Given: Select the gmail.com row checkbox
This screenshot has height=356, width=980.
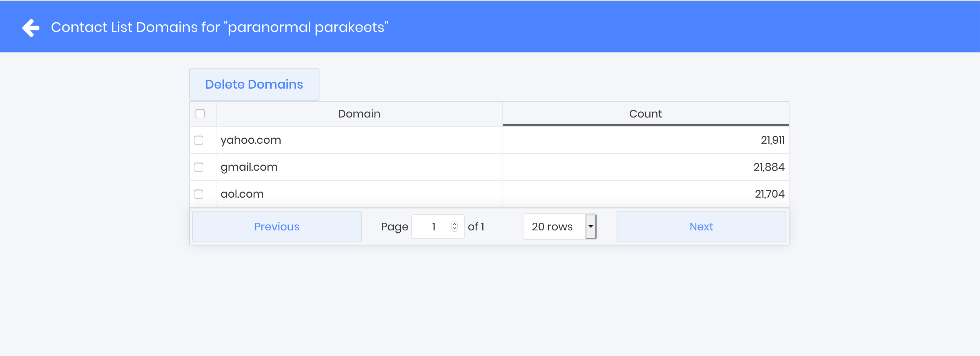Looking at the screenshot, I should tap(199, 167).
